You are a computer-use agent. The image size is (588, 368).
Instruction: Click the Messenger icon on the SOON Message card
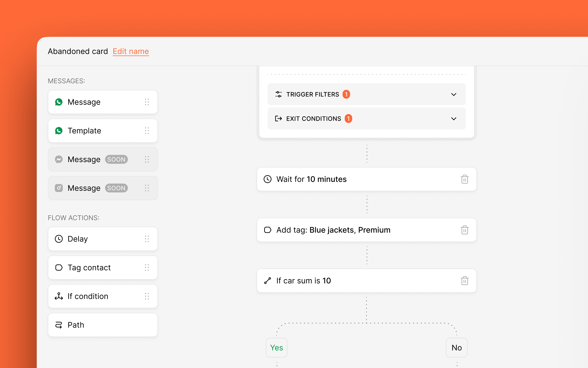click(x=59, y=159)
